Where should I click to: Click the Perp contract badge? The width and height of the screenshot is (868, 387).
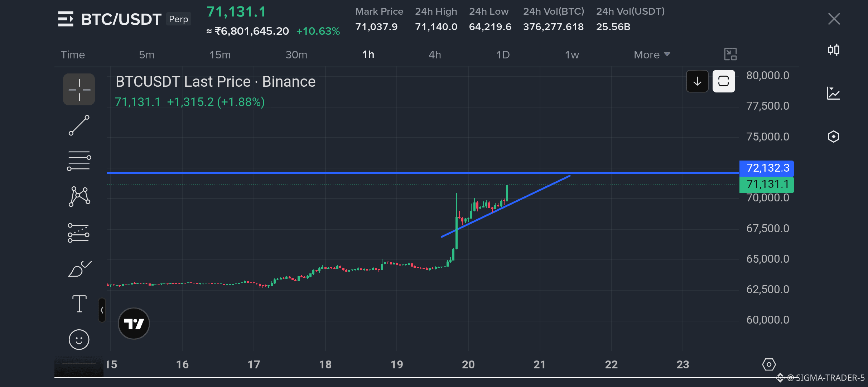[x=178, y=19]
